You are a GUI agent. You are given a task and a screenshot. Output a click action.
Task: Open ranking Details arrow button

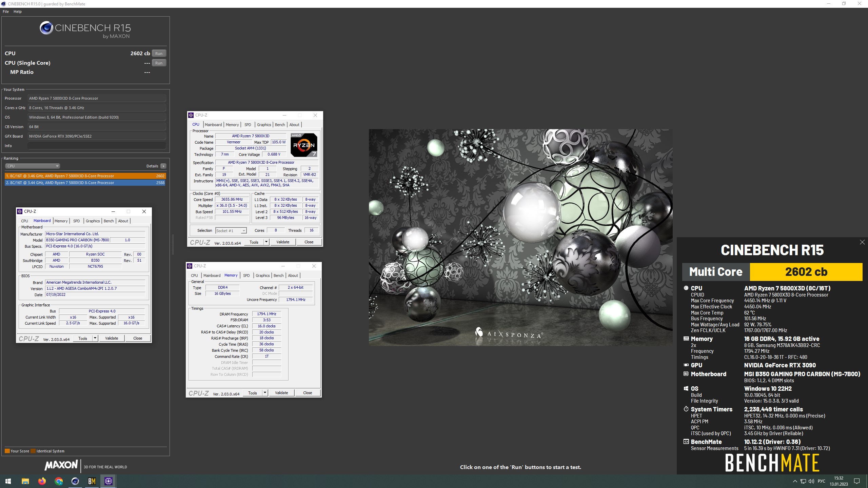pos(163,166)
